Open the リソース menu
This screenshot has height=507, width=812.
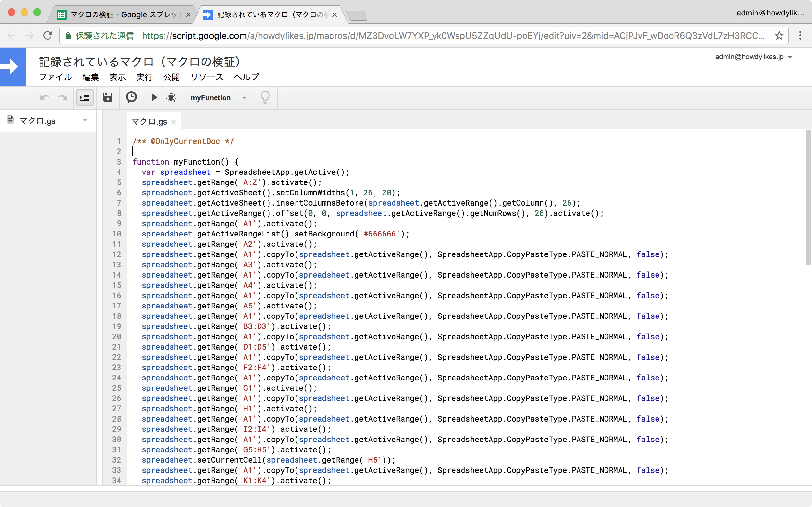(x=207, y=77)
